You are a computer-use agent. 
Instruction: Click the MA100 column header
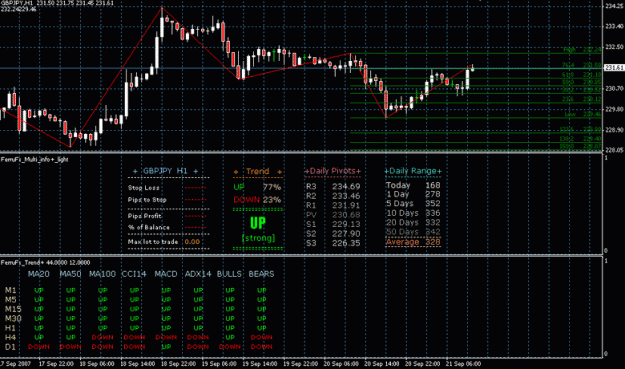point(102,274)
